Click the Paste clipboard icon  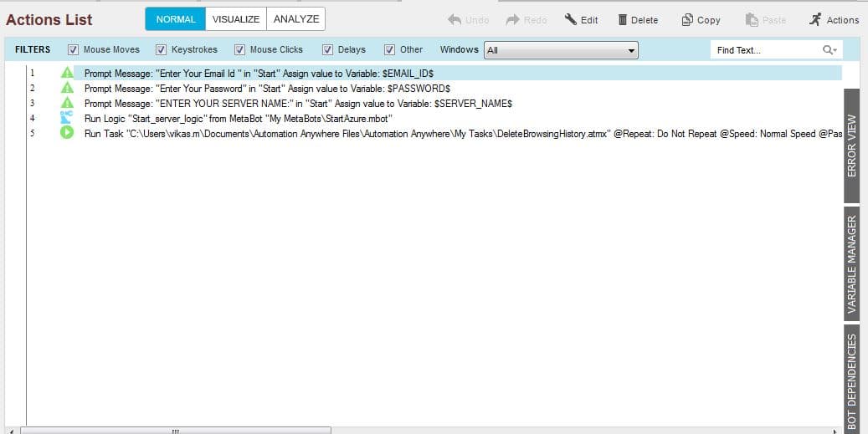click(x=752, y=20)
